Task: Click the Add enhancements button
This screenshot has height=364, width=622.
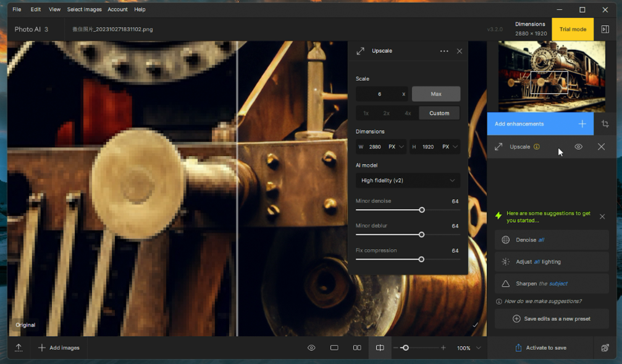Action: tap(540, 124)
